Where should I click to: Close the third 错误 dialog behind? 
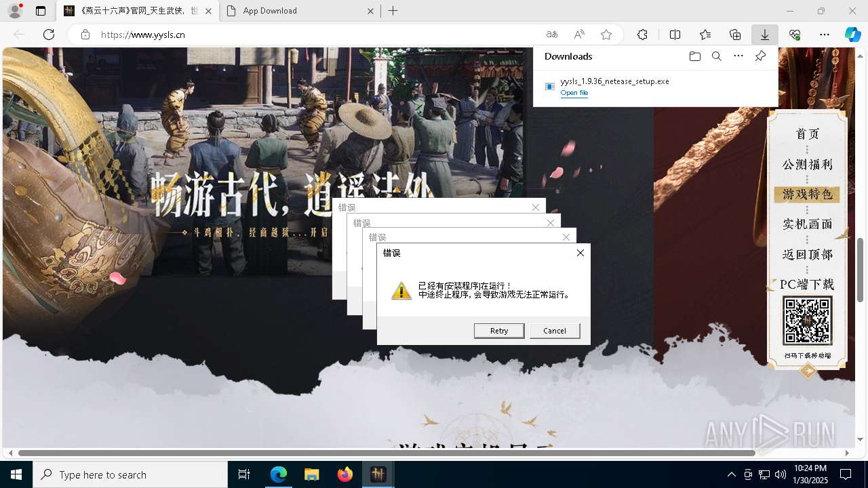tap(550, 222)
